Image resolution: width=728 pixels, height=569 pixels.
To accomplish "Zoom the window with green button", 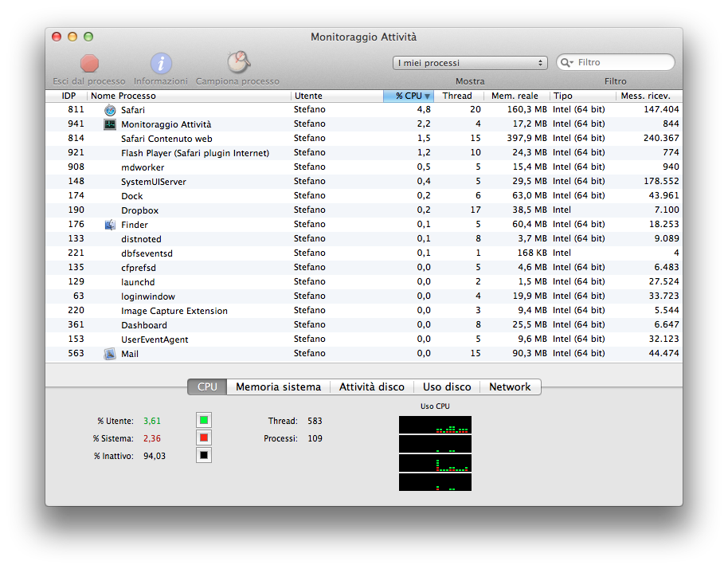I will tap(88, 37).
